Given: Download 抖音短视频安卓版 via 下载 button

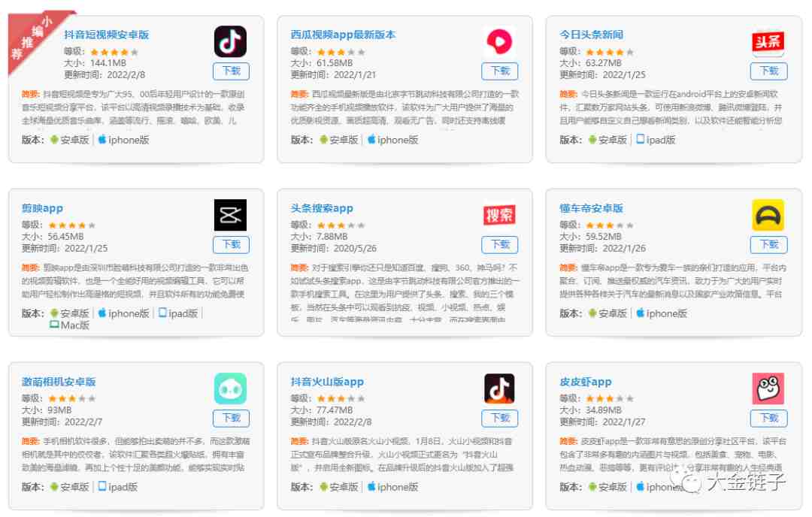Looking at the screenshot, I should (231, 71).
